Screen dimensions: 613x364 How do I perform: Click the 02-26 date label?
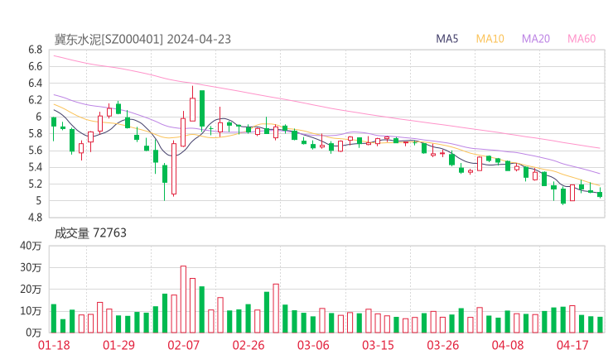pos(249,345)
